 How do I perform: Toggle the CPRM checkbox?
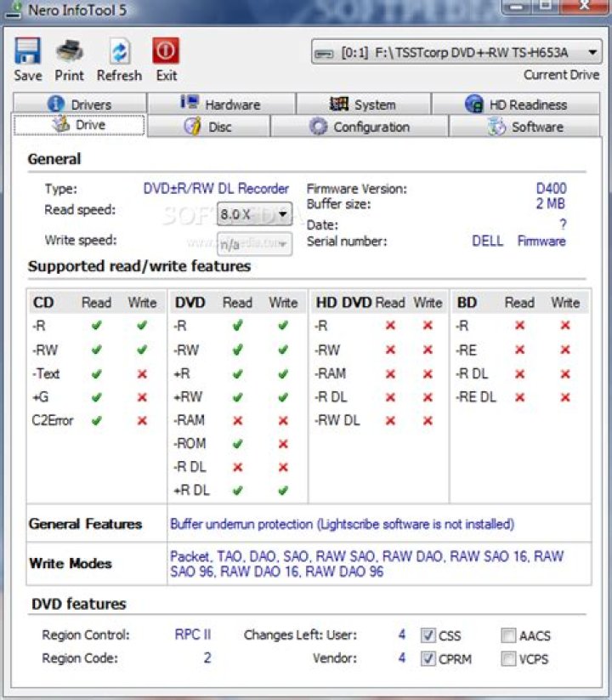428,658
